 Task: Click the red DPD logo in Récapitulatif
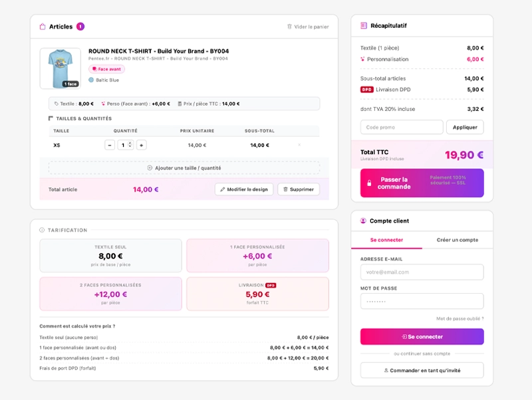pyautogui.click(x=366, y=90)
